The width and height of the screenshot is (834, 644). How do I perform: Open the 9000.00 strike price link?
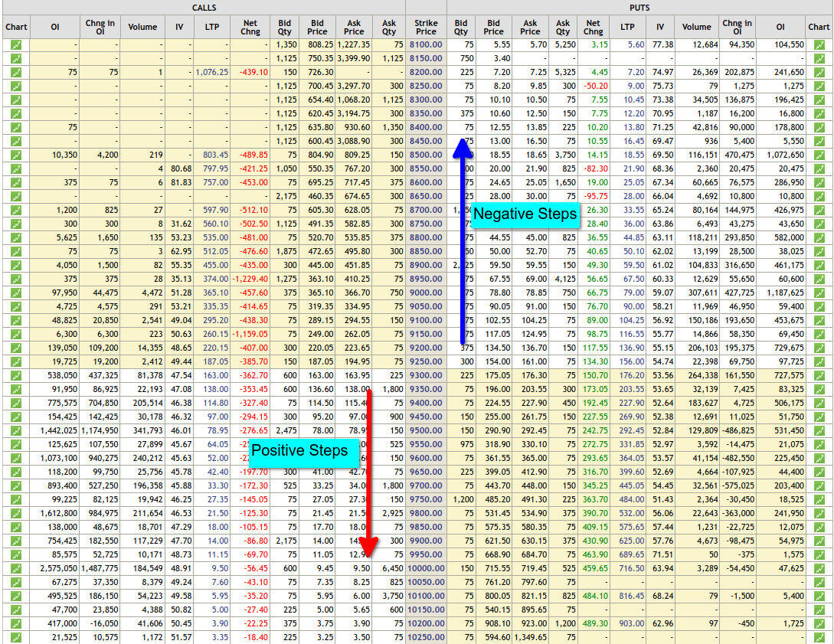pyautogui.click(x=426, y=293)
